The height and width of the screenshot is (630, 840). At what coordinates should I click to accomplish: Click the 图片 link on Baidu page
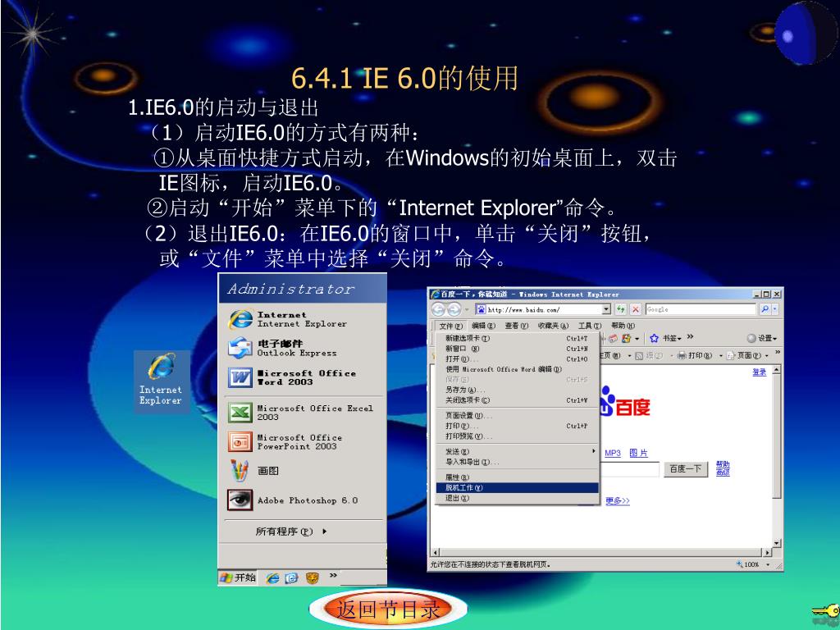tap(638, 453)
